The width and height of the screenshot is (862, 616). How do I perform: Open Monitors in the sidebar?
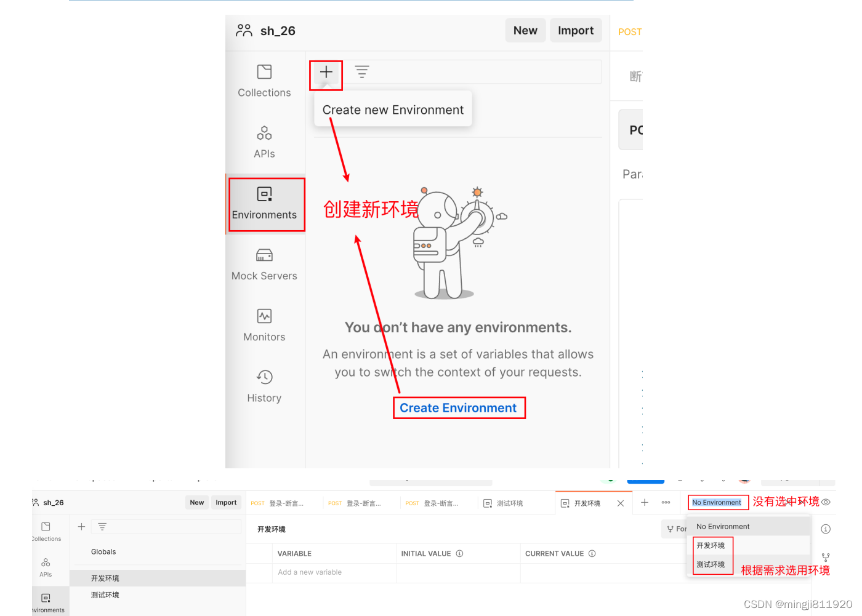pos(264,326)
